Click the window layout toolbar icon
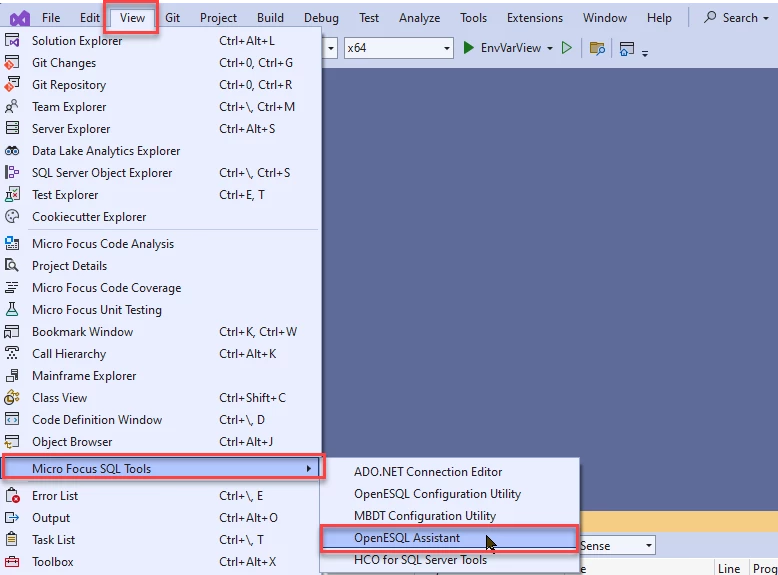 pos(627,49)
